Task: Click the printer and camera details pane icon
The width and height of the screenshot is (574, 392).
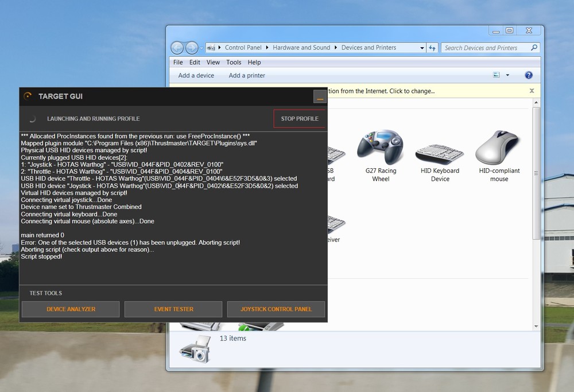Action: 196,350
